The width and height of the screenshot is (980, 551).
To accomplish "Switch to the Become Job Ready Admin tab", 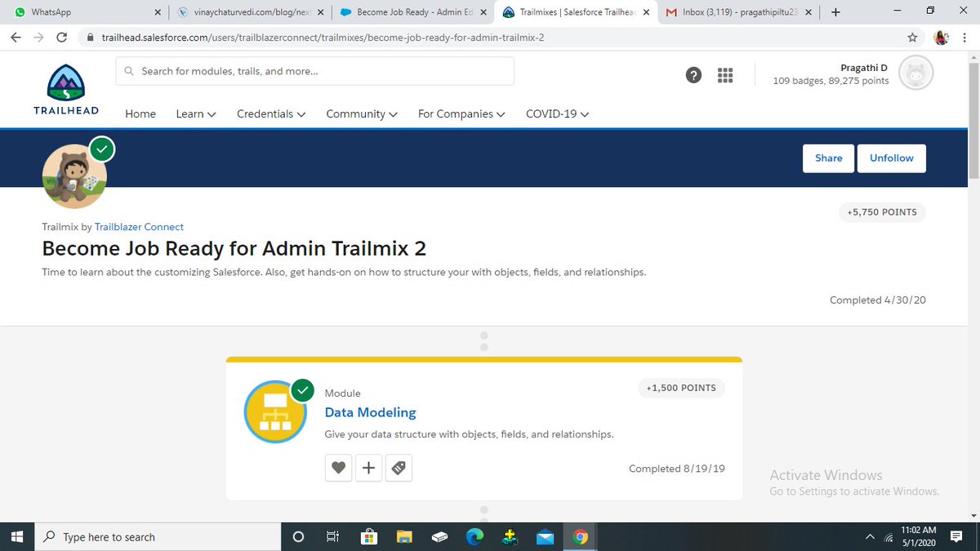I will click(412, 12).
